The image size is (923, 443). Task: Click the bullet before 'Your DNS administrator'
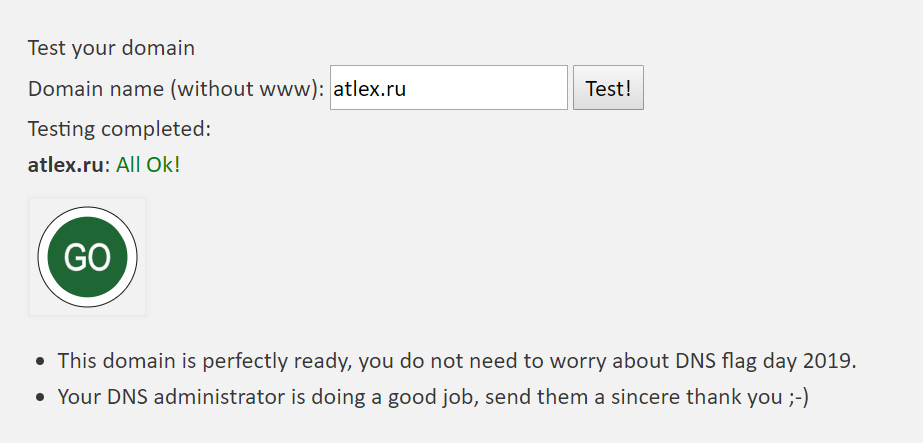[40, 398]
